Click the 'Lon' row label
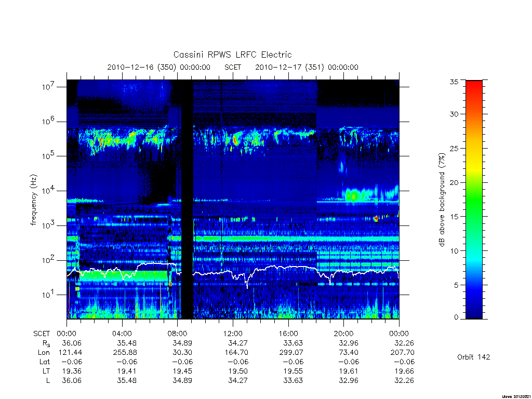 (x=44, y=353)
